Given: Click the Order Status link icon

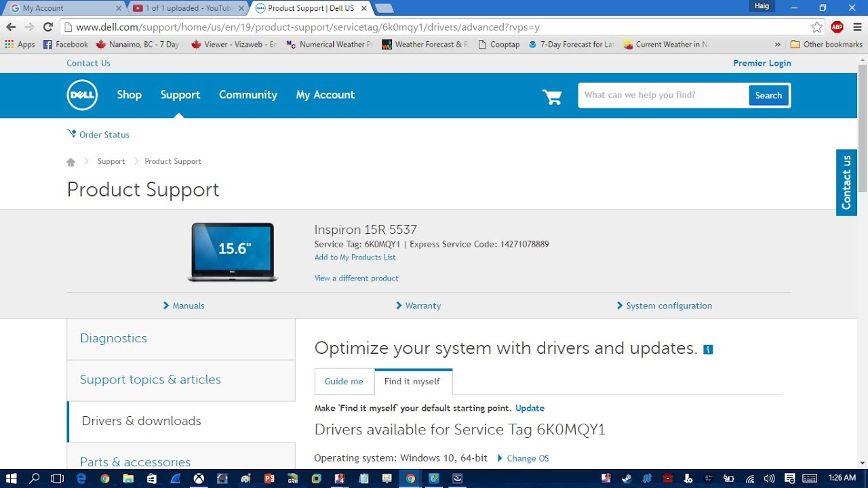Looking at the screenshot, I should coord(71,134).
